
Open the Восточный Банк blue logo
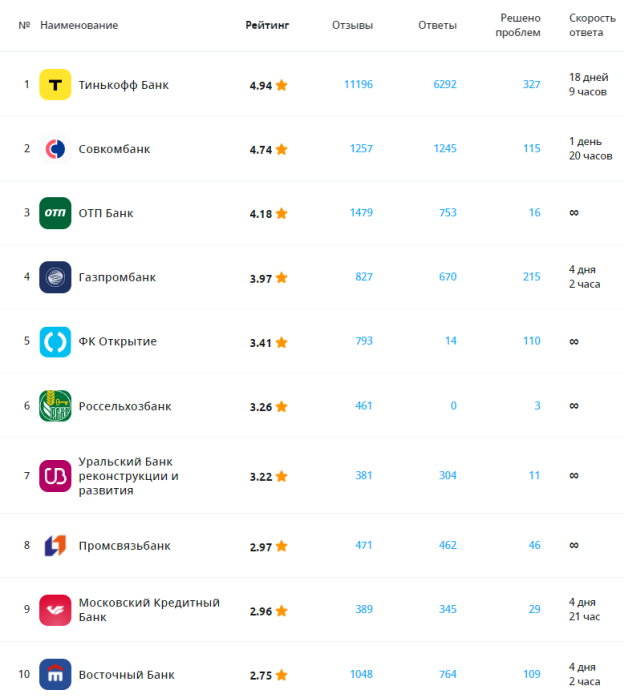[x=55, y=674]
